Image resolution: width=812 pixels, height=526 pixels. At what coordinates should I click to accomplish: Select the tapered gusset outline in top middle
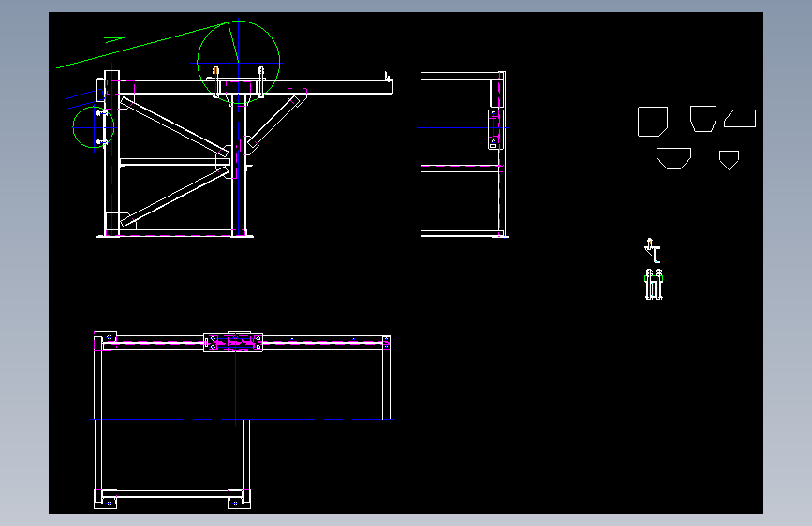703,119
